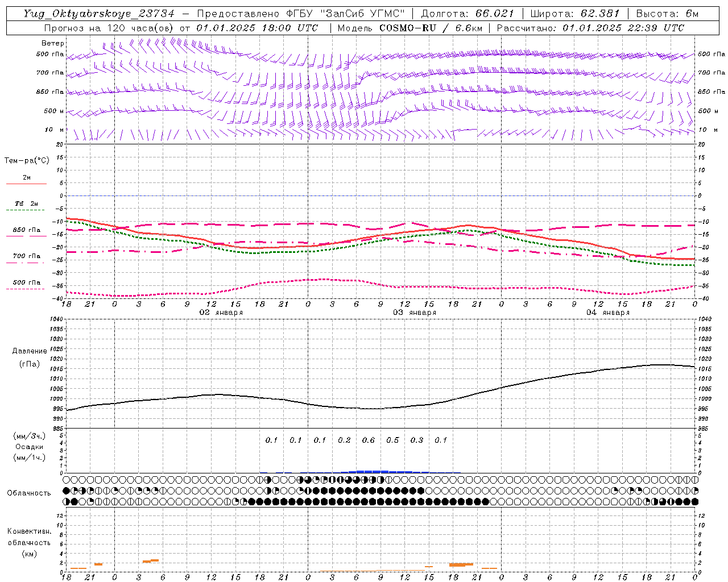The height and width of the screenshot is (582, 728).
Task: Click the (мм/1ч.) precipitation unit label
Action: click(29, 458)
